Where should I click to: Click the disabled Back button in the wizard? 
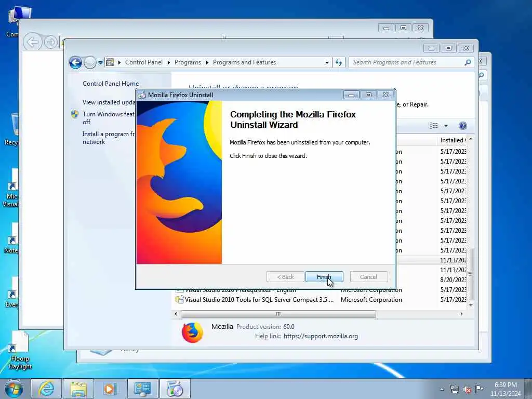coord(285,277)
